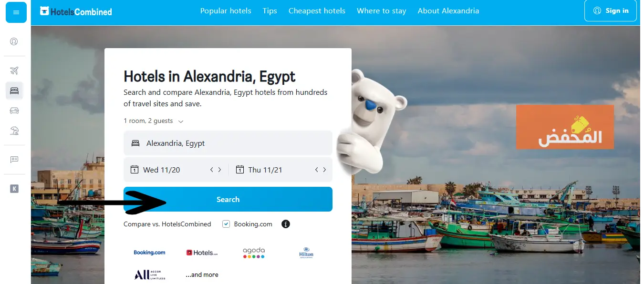This screenshot has height=284, width=644.
Task: Advance check-out date Thu 11/21 forward
Action: click(x=325, y=170)
